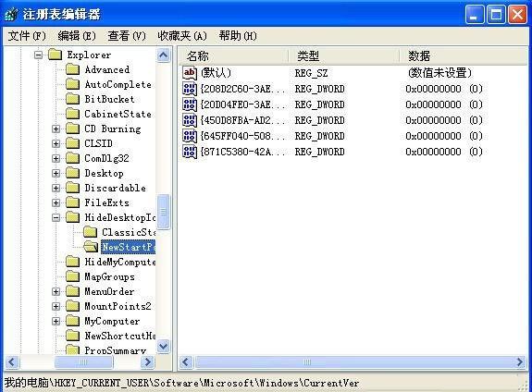Expand the MyComputer key
The width and height of the screenshot is (532, 392).
(x=56, y=321)
